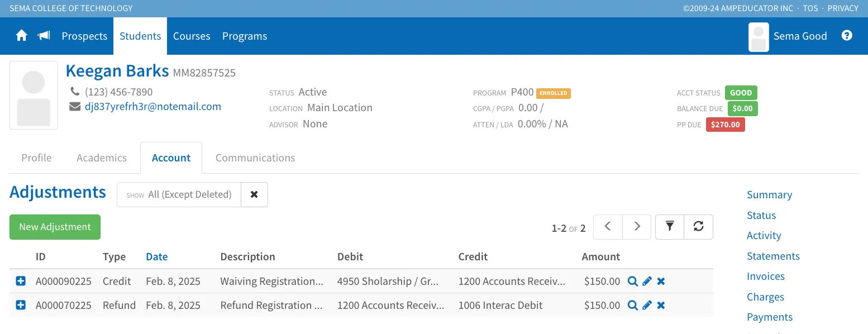Screen dimensions: 868x334
Task: Select Prospects in the top navigation
Action: [x=84, y=36]
